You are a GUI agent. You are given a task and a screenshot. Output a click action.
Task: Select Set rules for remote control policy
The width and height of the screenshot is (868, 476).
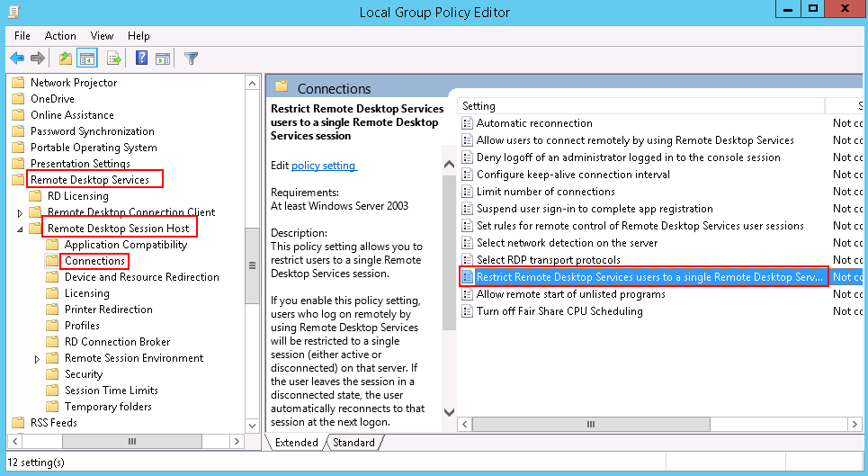coord(640,226)
